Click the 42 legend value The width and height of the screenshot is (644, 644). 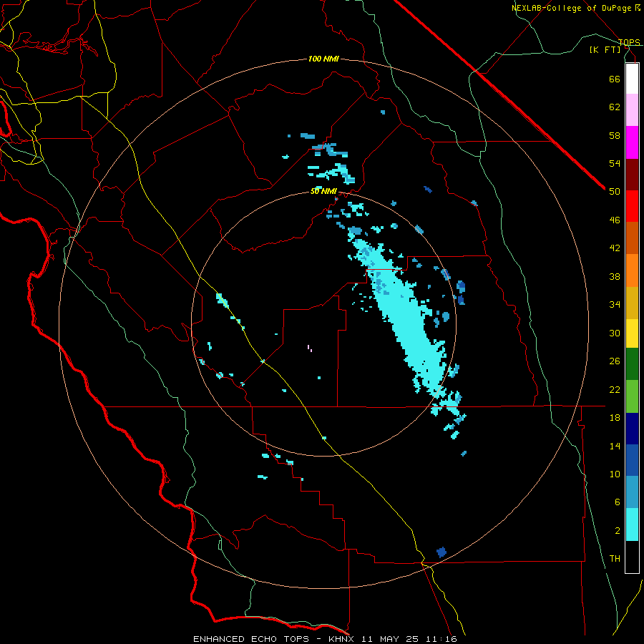click(615, 248)
